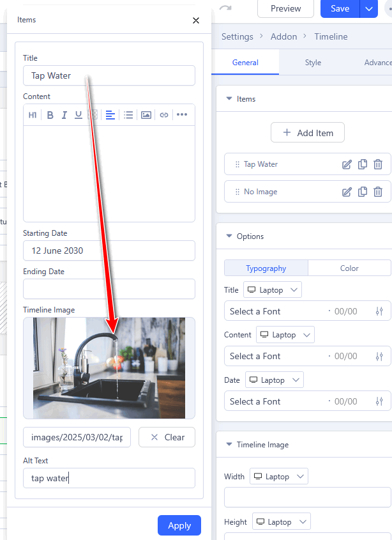Apply the item changes
This screenshot has width=392, height=540.
[x=179, y=525]
